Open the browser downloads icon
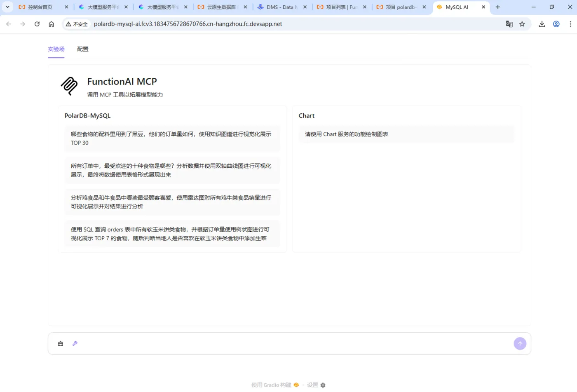The width and height of the screenshot is (577, 392). [x=542, y=24]
